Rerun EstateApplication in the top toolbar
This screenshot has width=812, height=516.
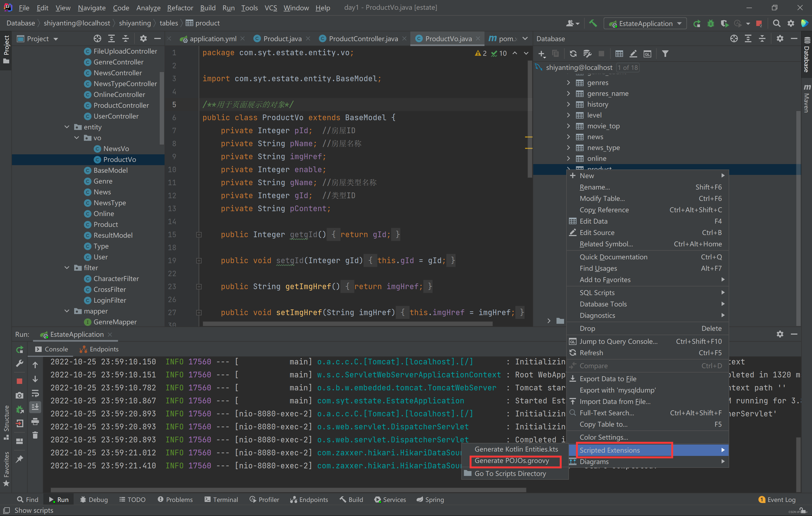click(697, 24)
